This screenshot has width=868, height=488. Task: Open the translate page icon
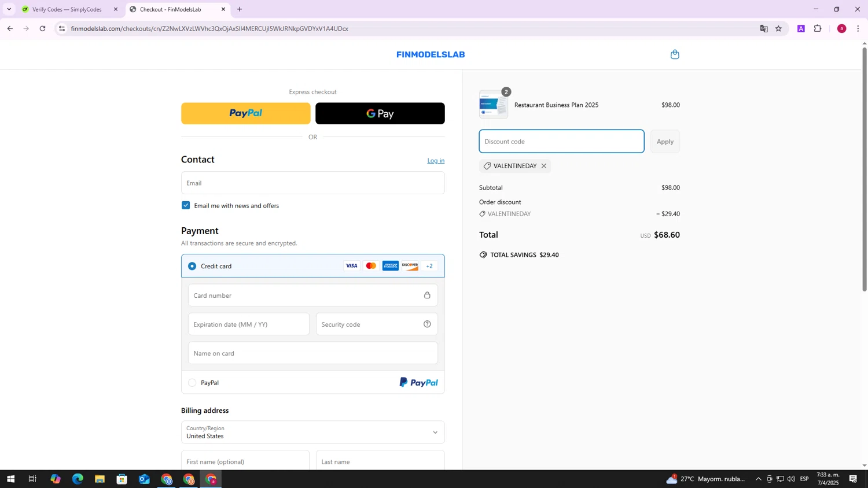764,28
